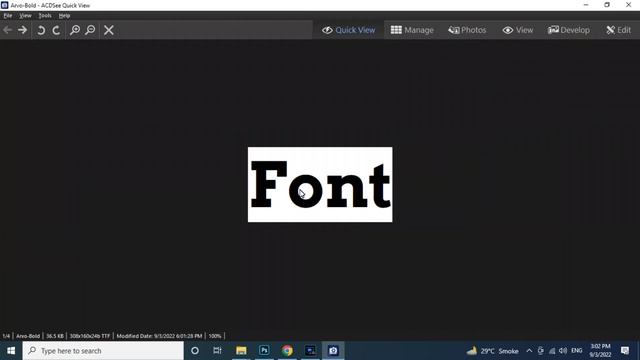
Task: Open the View menu
Action: click(x=25, y=16)
